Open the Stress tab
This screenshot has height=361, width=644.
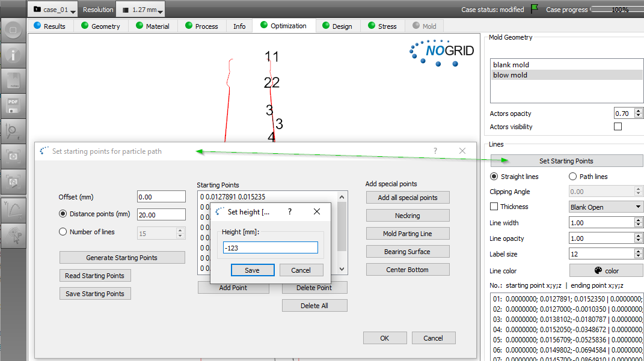point(382,26)
